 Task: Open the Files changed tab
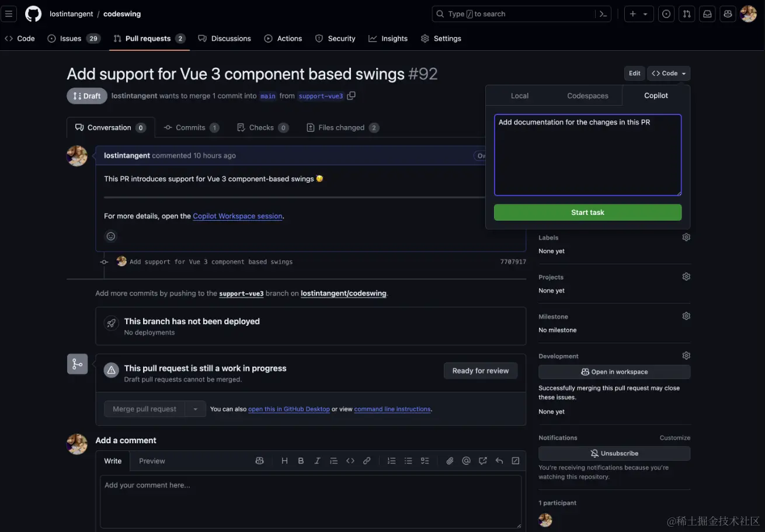tap(342, 127)
